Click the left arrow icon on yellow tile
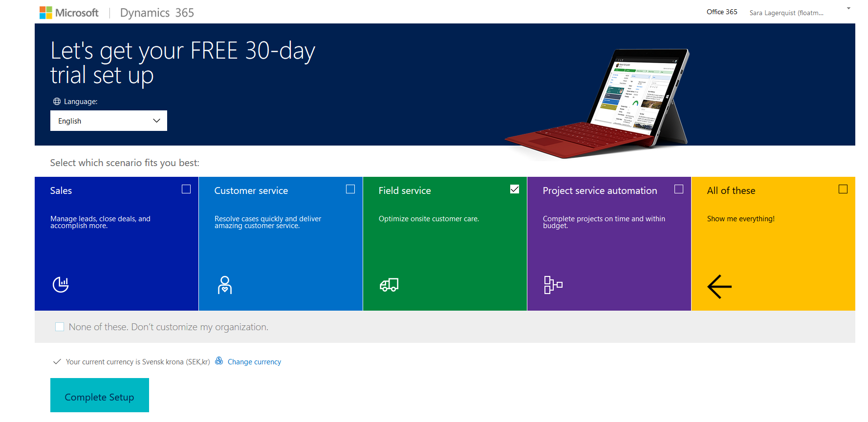The height and width of the screenshot is (422, 868). 719,287
